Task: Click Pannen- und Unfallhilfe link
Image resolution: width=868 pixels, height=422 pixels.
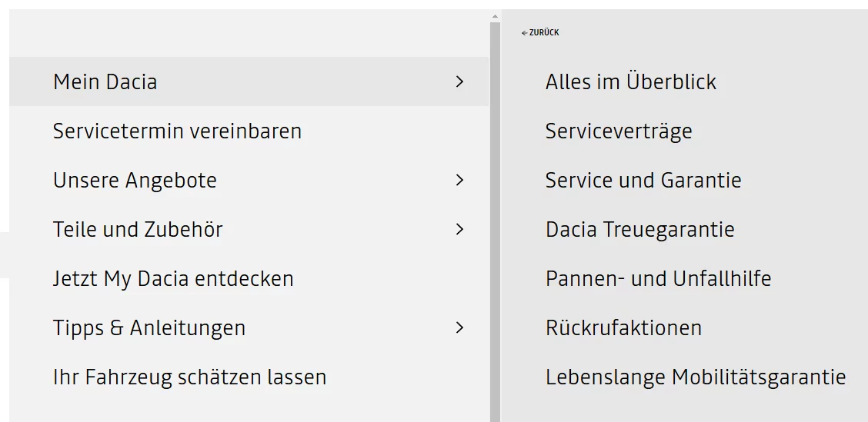Action: pyautogui.click(x=658, y=278)
